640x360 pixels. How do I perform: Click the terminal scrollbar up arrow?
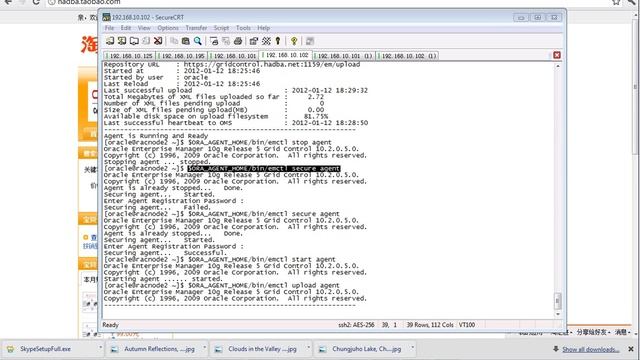[558, 66]
